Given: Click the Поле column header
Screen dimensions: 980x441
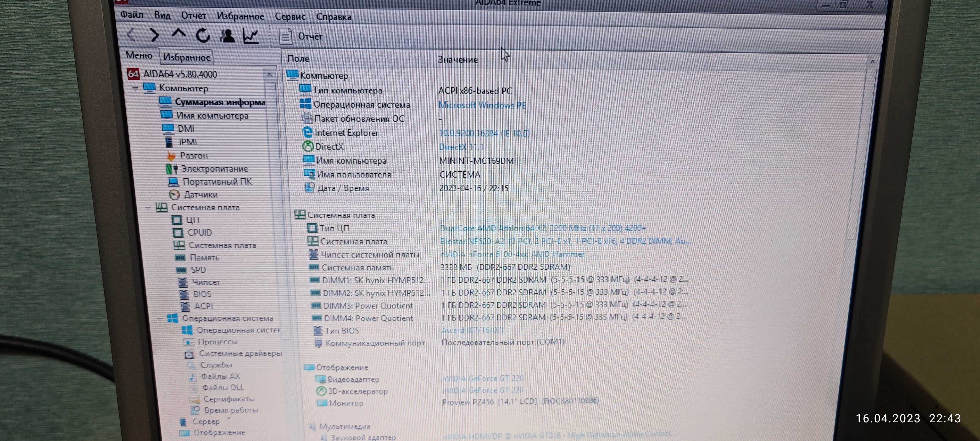Looking at the screenshot, I should (x=298, y=59).
